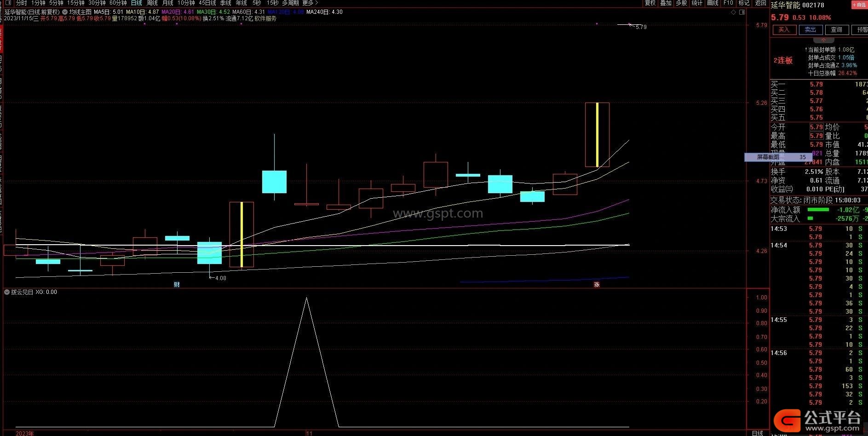Click the 2连板 label
This screenshot has width=868, height=436.
pyautogui.click(x=783, y=60)
